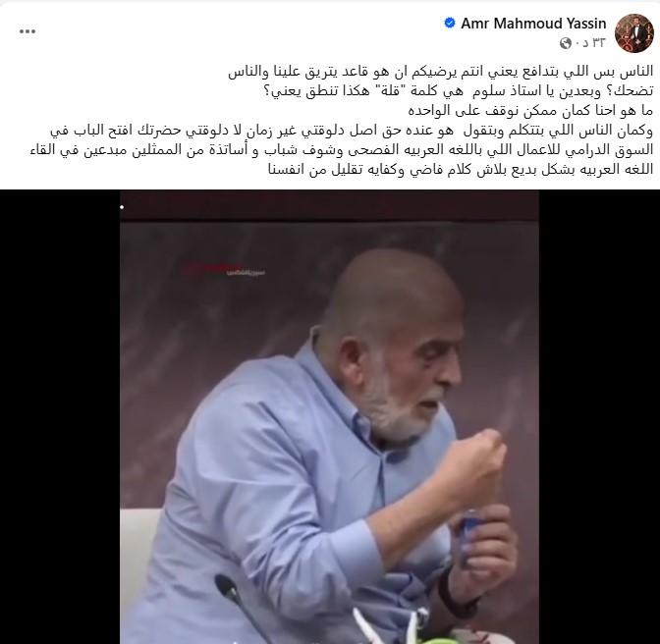Click the post timestamp '٣٣ د'

pyautogui.click(x=593, y=43)
